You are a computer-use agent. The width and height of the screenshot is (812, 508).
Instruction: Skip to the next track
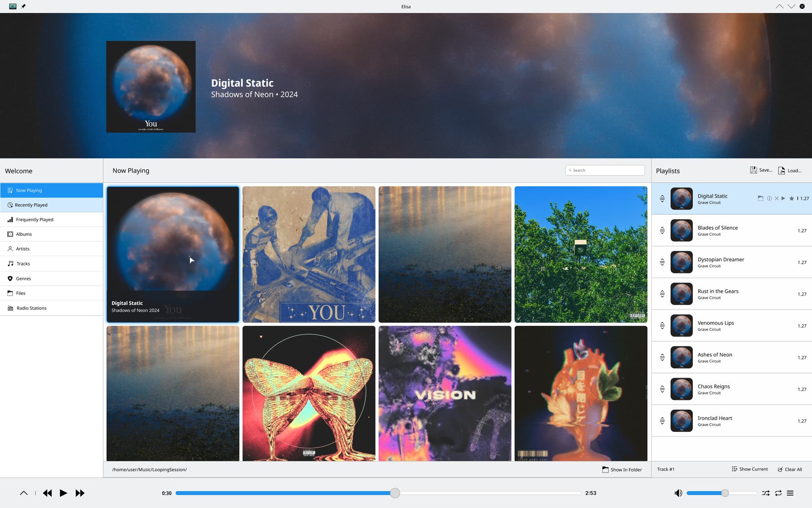[80, 493]
